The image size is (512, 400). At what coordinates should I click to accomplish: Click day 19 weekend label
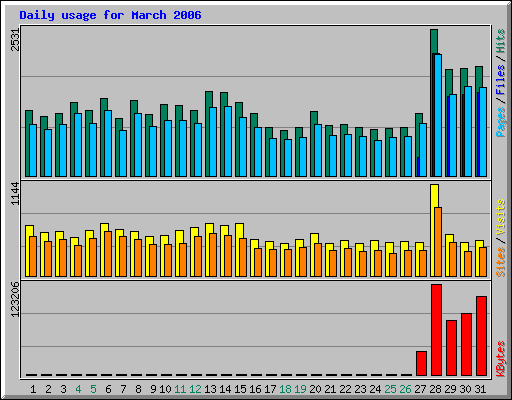click(300, 389)
